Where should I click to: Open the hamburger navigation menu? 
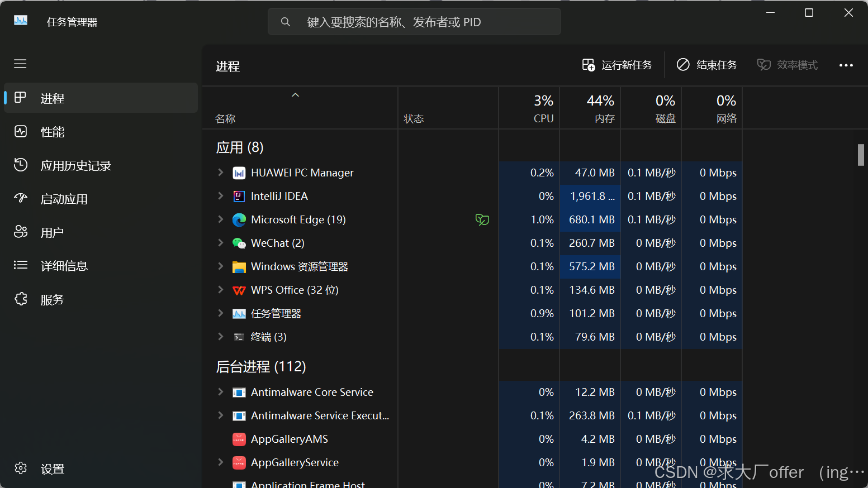tap(20, 64)
